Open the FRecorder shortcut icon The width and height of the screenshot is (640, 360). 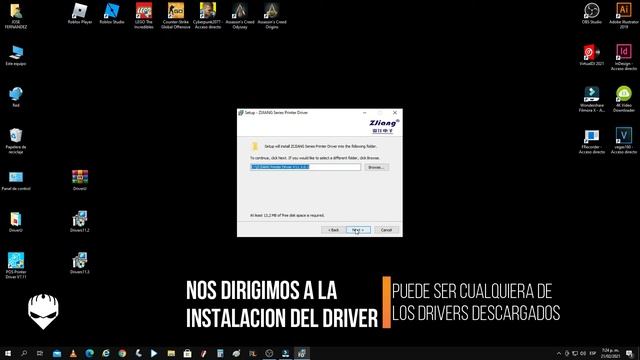(592, 141)
